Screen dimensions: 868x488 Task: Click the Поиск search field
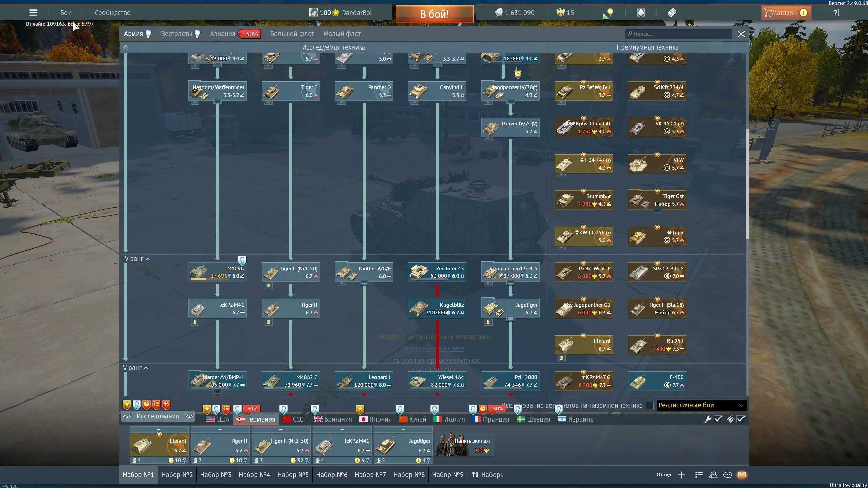[678, 34]
